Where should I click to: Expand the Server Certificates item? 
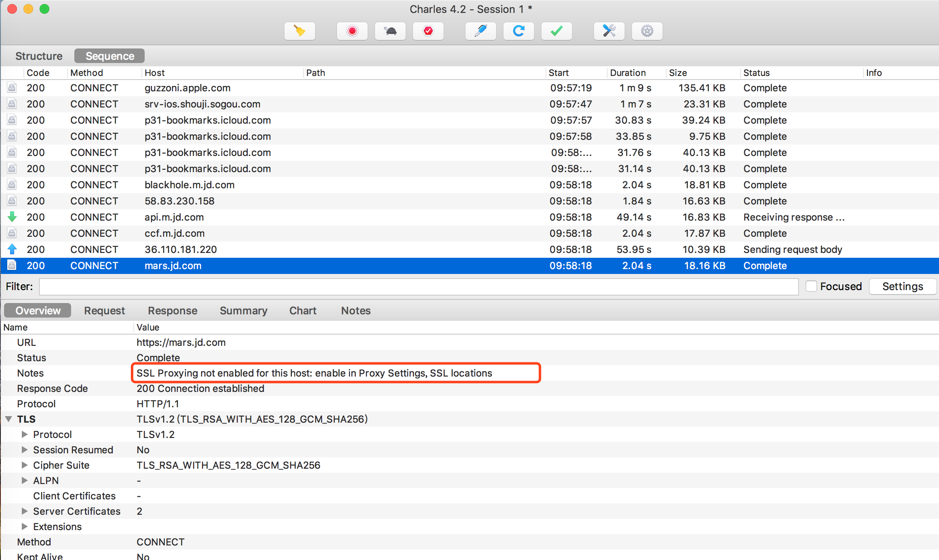pos(25,511)
